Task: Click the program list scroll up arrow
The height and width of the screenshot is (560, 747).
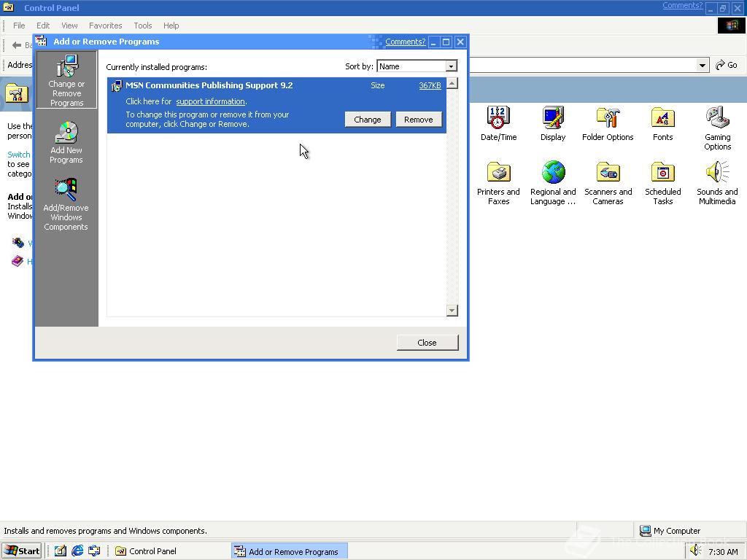Action: [x=452, y=83]
